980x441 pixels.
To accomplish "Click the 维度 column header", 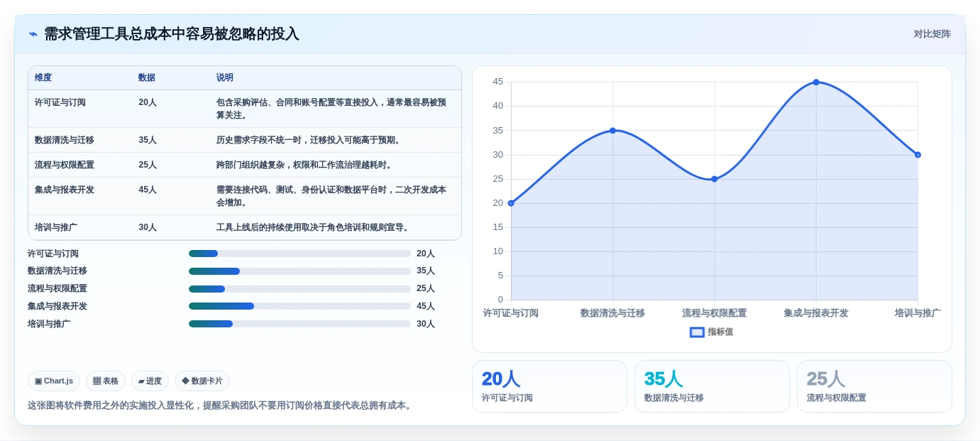I will click(x=43, y=77).
